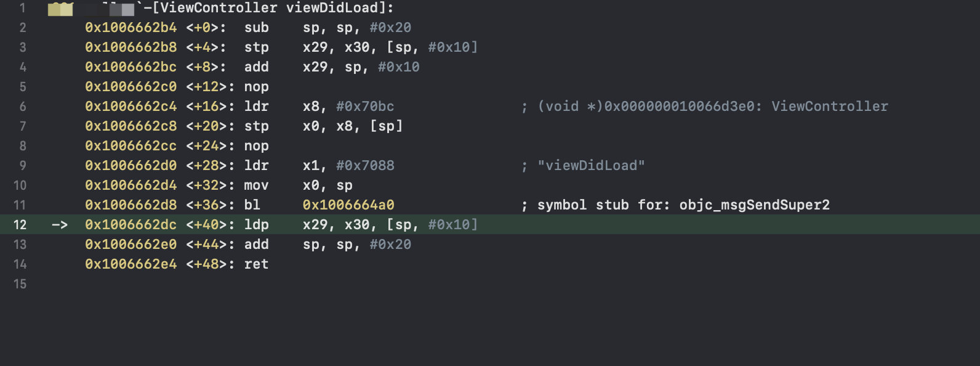Click the #0x7088 operand on line 9
Screen dimensions: 980x366
365,166
